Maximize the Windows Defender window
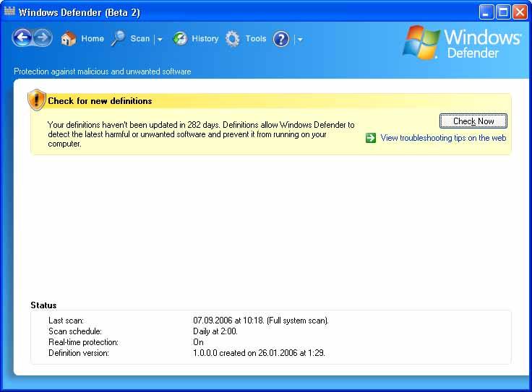Screen dimensions: 532x392 [x=503, y=12]
